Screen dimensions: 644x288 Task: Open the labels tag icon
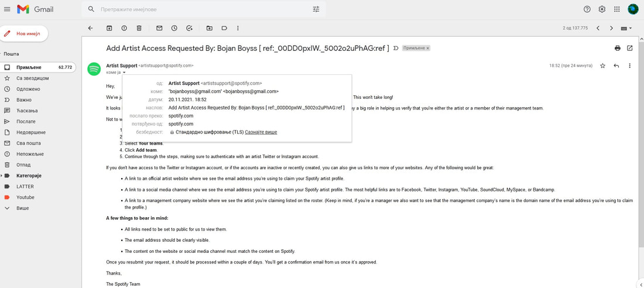pyautogui.click(x=224, y=28)
